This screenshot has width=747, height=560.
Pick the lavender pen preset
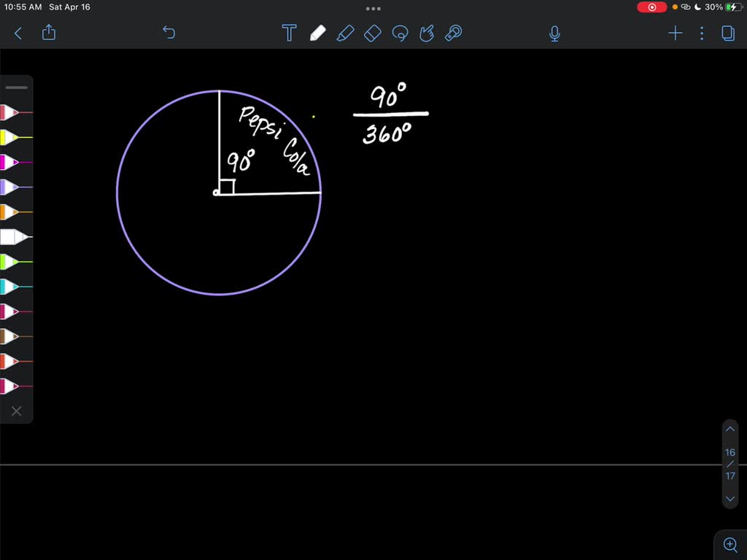coord(16,187)
